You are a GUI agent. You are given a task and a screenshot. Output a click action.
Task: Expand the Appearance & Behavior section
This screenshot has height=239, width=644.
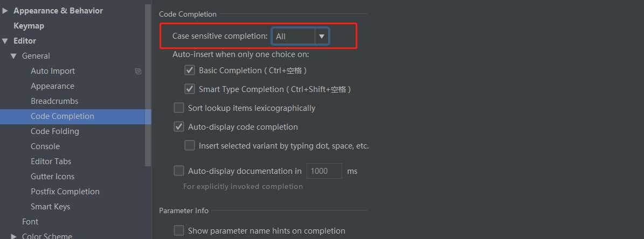click(x=5, y=11)
